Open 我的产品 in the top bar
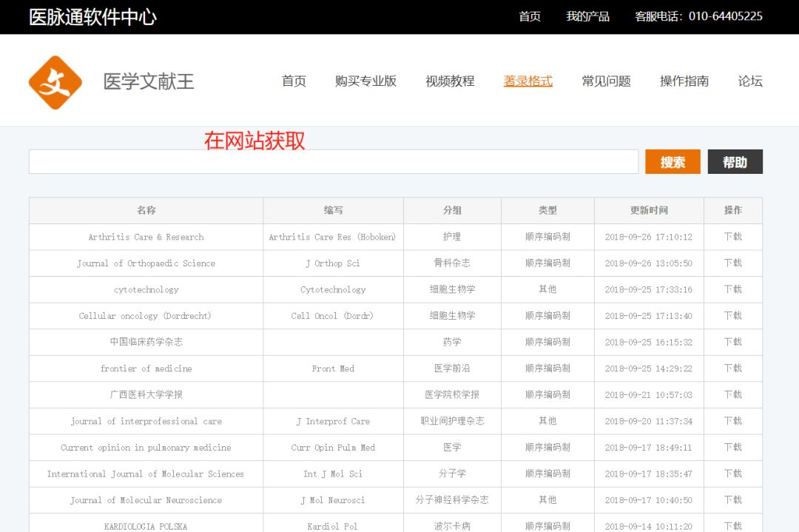799x532 pixels. pyautogui.click(x=587, y=16)
